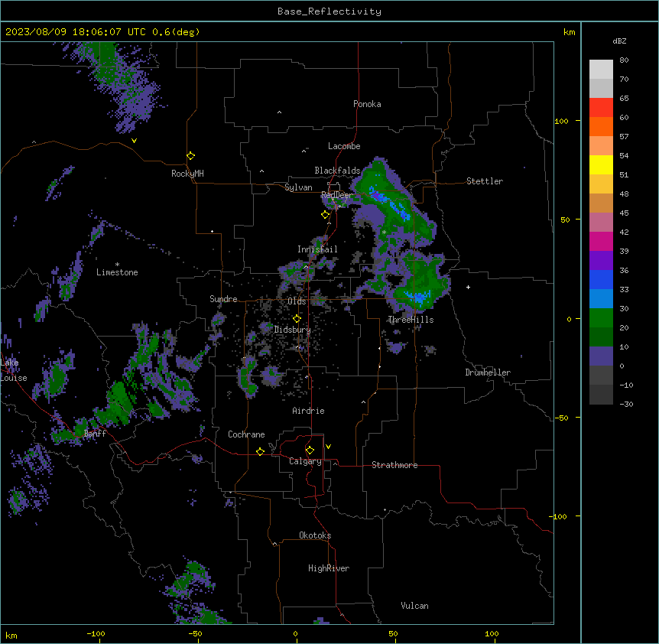The height and width of the screenshot is (644, 659).
Task: Click the Olds town label
Action: click(x=297, y=301)
